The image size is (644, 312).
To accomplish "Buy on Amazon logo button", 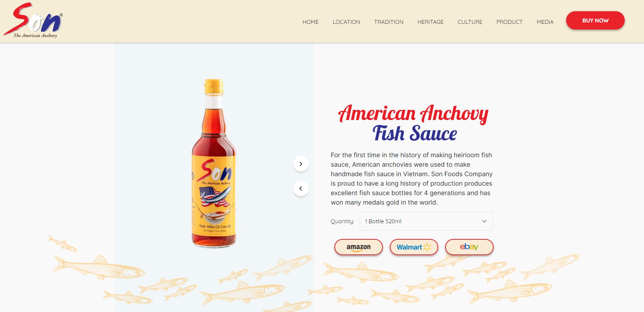I will pyautogui.click(x=359, y=247).
